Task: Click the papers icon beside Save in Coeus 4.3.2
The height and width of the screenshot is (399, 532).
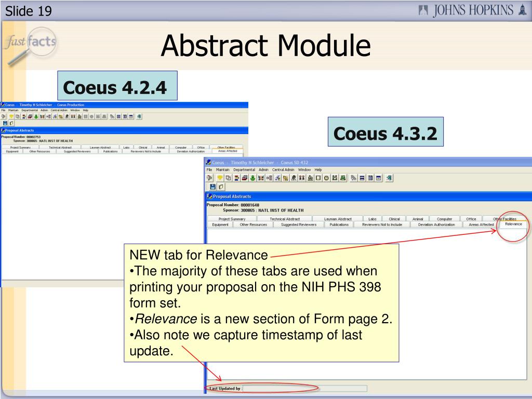Action: pos(221,187)
